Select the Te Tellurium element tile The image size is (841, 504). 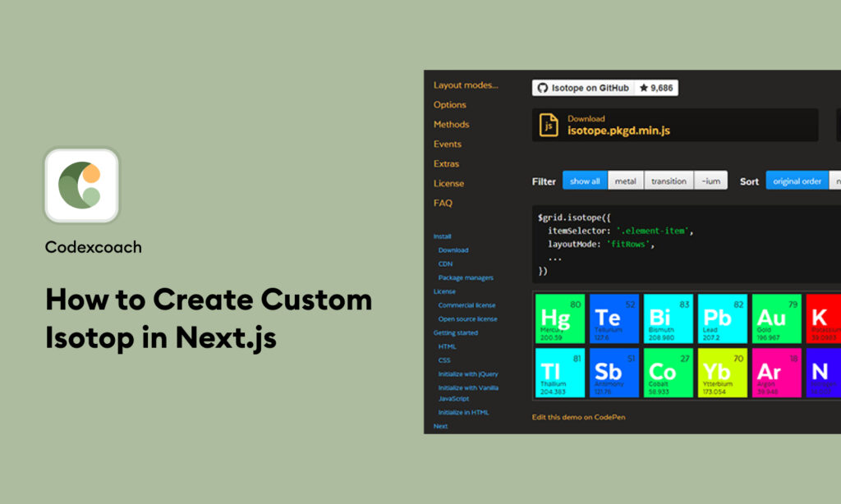pyautogui.click(x=614, y=318)
